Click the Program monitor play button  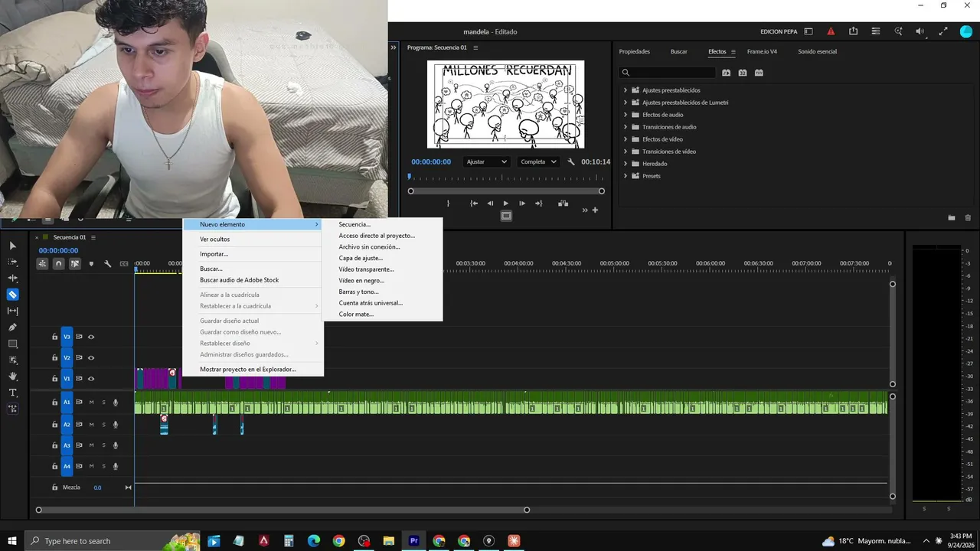[505, 204]
